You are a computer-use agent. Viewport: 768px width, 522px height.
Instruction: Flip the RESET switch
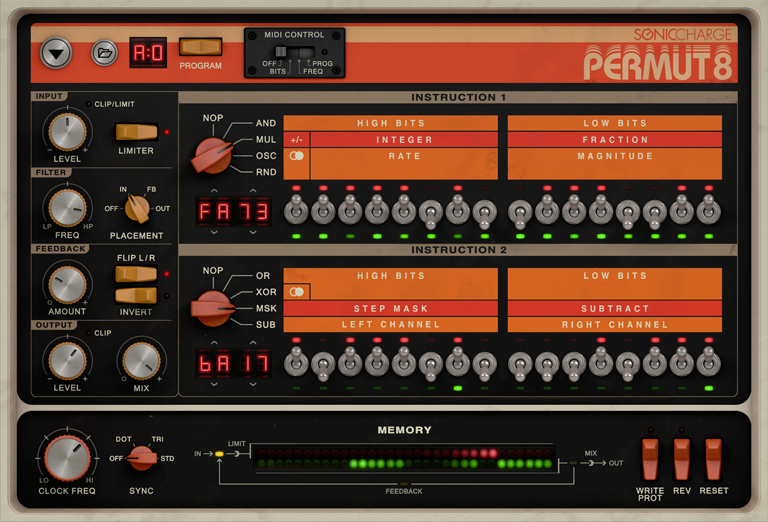tap(714, 459)
